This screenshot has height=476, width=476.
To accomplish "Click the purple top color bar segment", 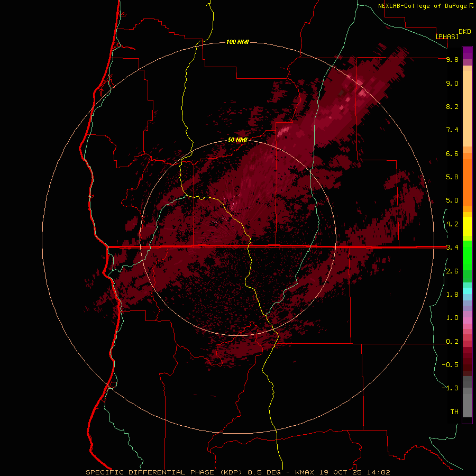I will (x=467, y=53).
